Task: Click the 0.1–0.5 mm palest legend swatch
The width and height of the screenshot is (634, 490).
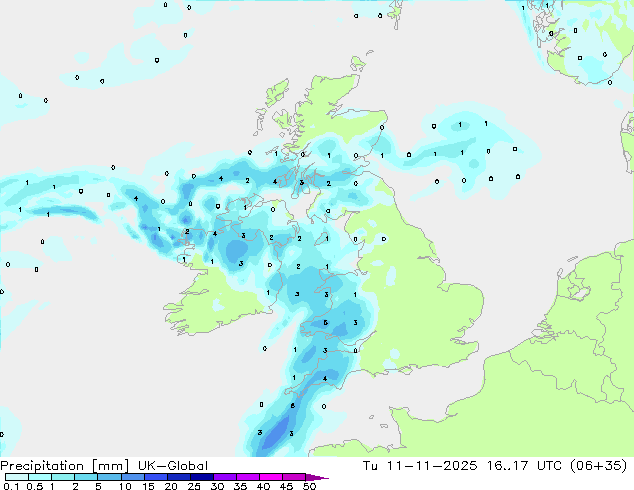Action: tap(17, 477)
